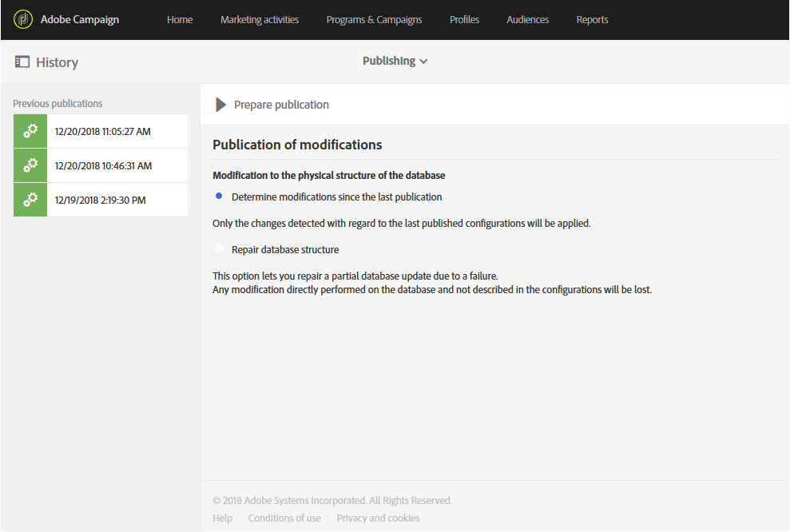
Task: Click gear icon for 12/19/2018 publication
Action: [30, 200]
